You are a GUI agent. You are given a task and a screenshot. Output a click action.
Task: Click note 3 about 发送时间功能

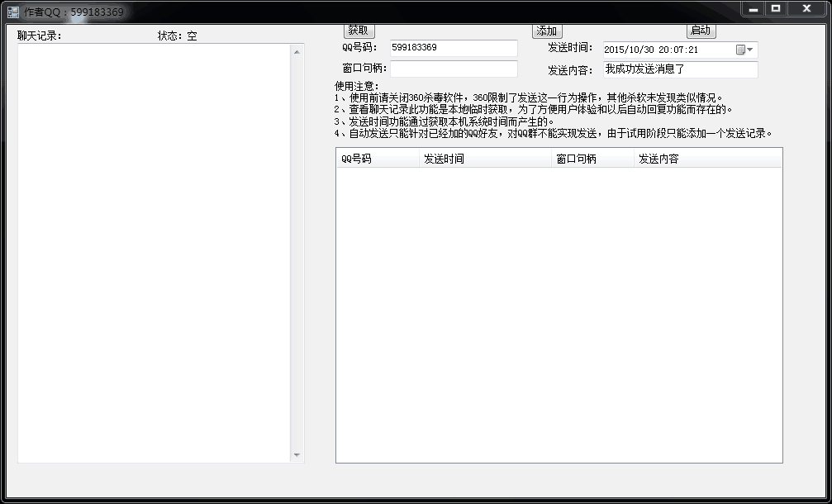pos(445,121)
